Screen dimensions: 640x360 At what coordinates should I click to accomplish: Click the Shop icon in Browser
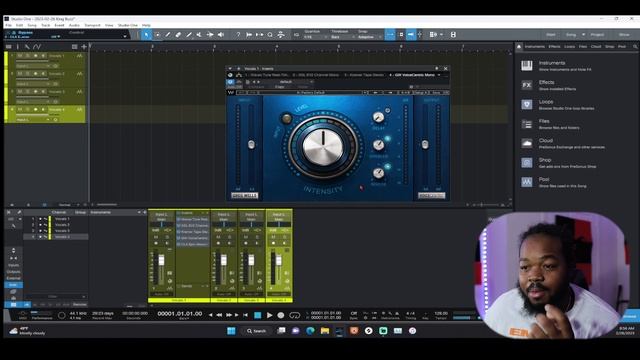tap(527, 163)
